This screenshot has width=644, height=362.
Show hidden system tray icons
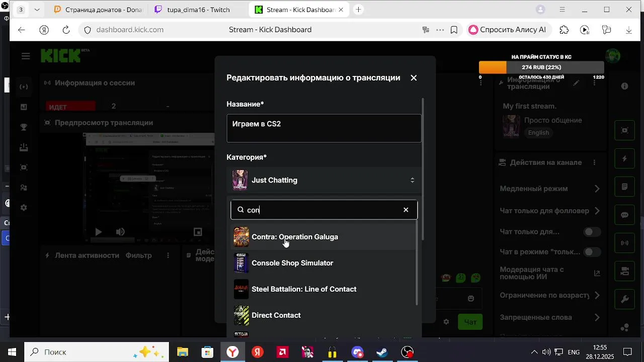click(x=534, y=352)
